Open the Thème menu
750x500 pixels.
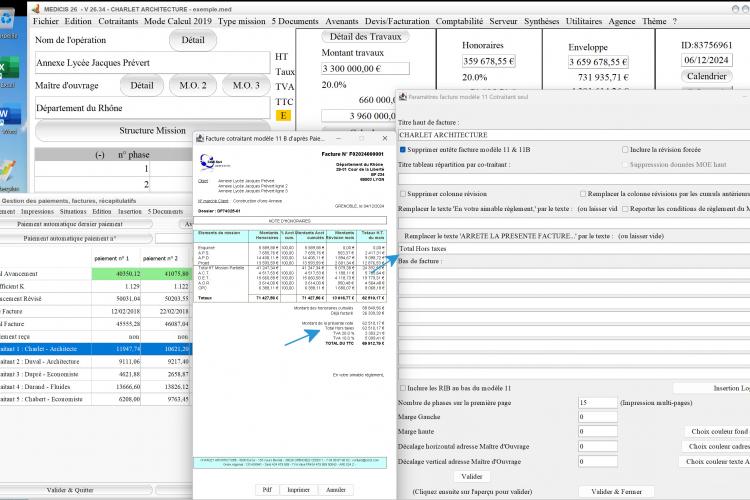click(x=654, y=21)
